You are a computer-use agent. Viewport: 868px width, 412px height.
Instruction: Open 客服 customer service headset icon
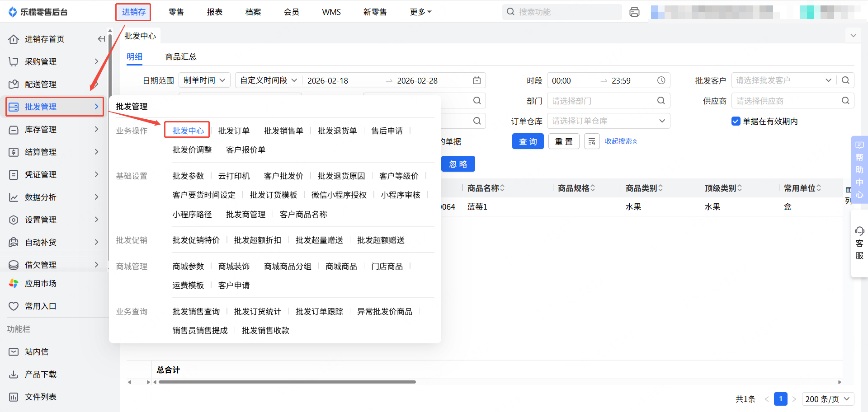coord(859,231)
